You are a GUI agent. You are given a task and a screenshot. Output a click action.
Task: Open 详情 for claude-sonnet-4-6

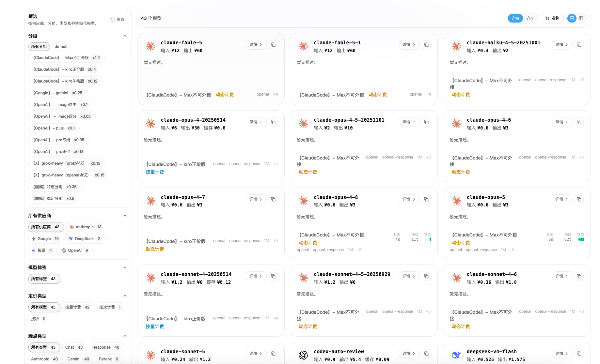click(562, 276)
